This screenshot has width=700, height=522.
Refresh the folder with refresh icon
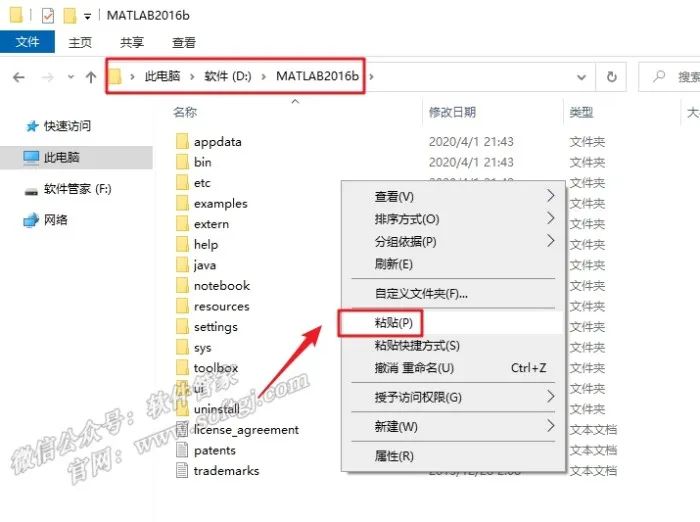tap(612, 77)
